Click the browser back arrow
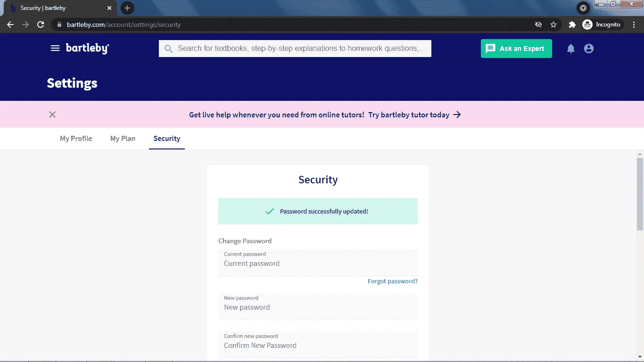The image size is (644, 362). pyautogui.click(x=10, y=25)
